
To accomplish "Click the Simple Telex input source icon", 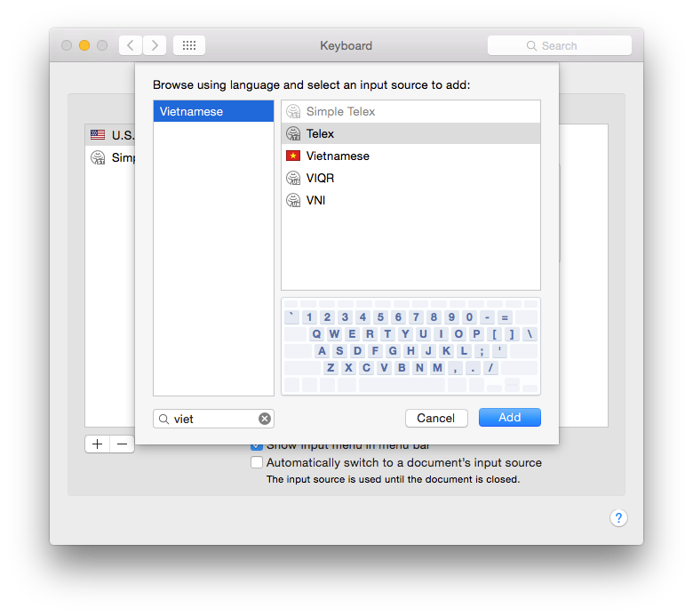I will point(293,111).
